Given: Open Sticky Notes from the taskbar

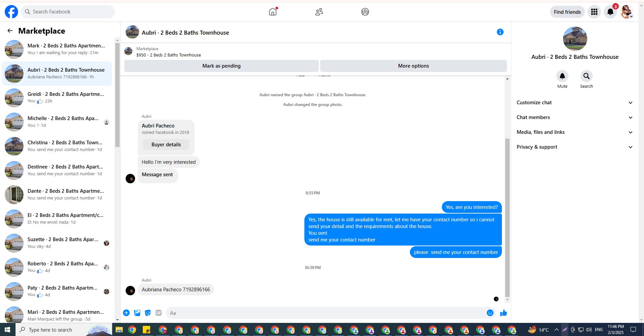Looking at the screenshot, I should [x=146, y=330].
